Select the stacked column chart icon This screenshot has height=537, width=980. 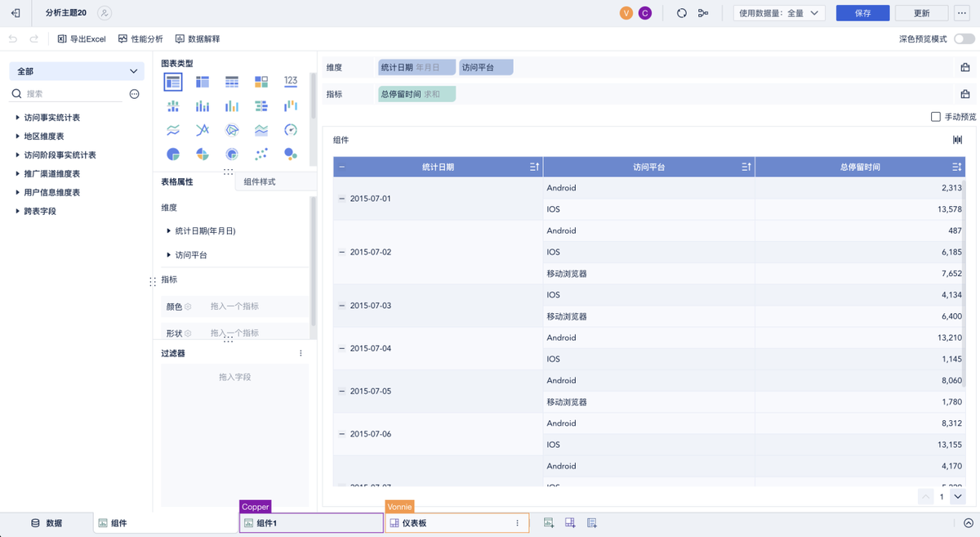203,106
